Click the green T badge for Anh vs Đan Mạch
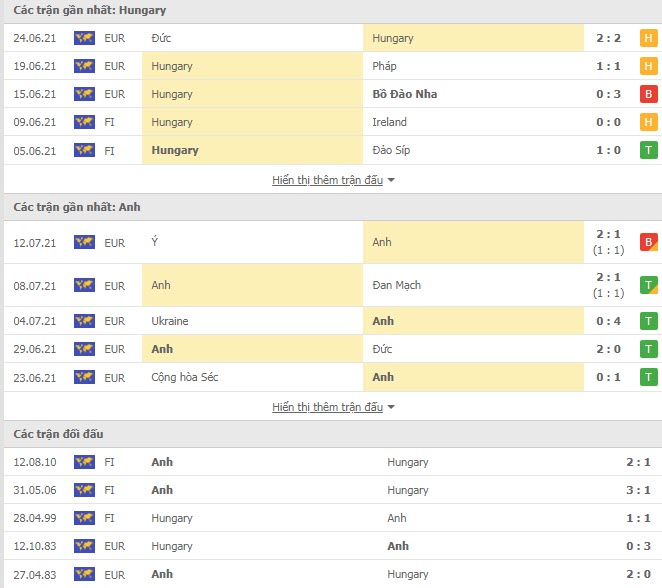 (648, 285)
